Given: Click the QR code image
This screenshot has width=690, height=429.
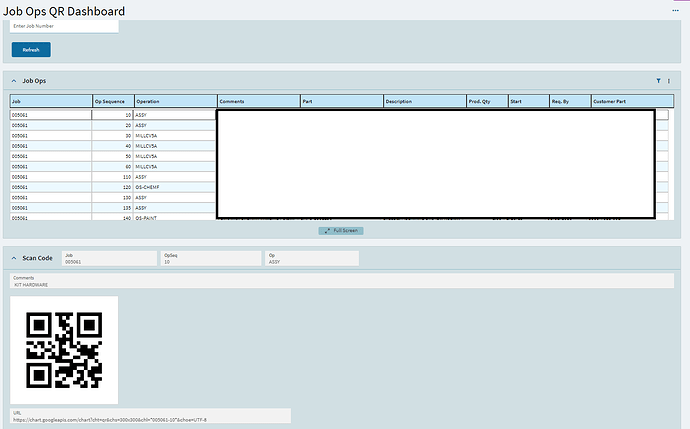Looking at the screenshot, I should coord(64,350).
